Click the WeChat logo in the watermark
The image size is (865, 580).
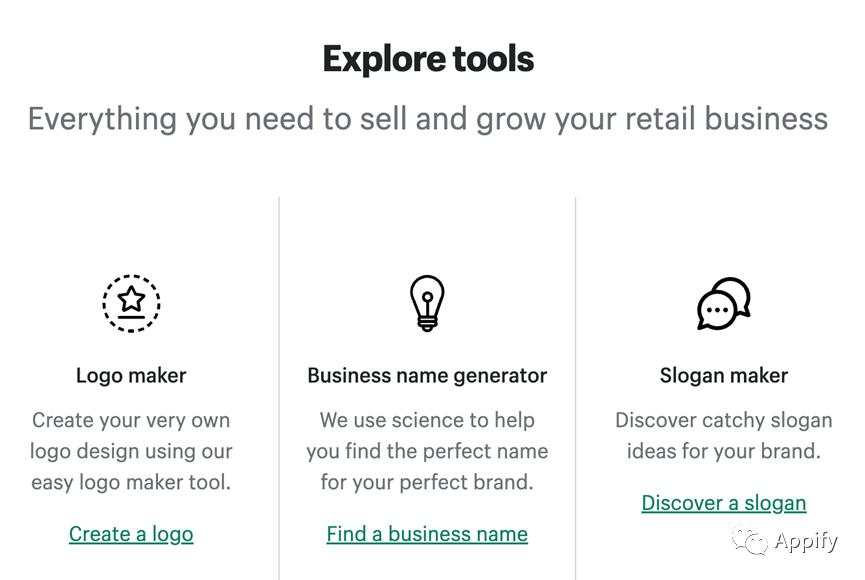pyautogui.click(x=751, y=541)
